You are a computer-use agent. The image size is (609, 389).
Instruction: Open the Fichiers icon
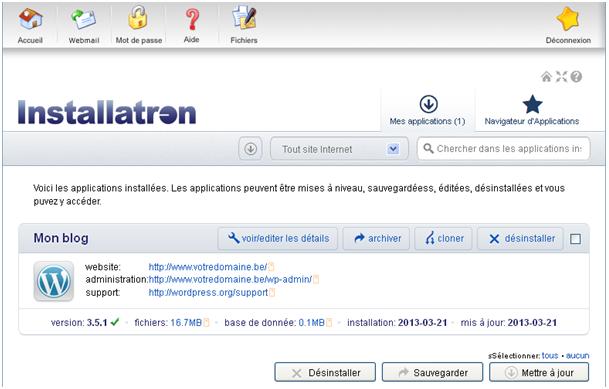coord(244,18)
